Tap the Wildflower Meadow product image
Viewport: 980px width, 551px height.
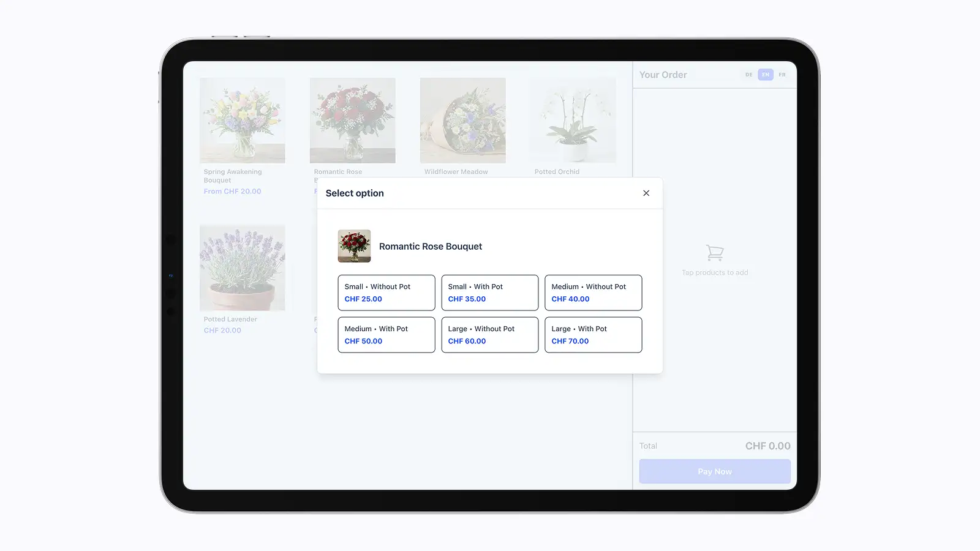click(463, 120)
